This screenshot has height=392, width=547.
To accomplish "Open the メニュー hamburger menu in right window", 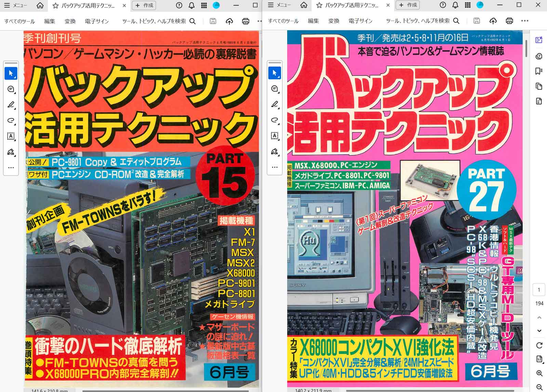I will (x=279, y=5).
